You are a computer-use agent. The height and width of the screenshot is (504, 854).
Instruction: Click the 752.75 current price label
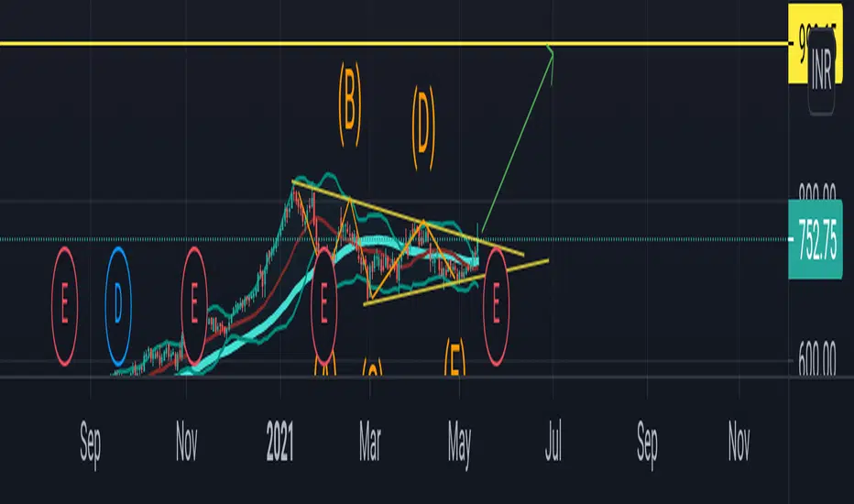[816, 239]
